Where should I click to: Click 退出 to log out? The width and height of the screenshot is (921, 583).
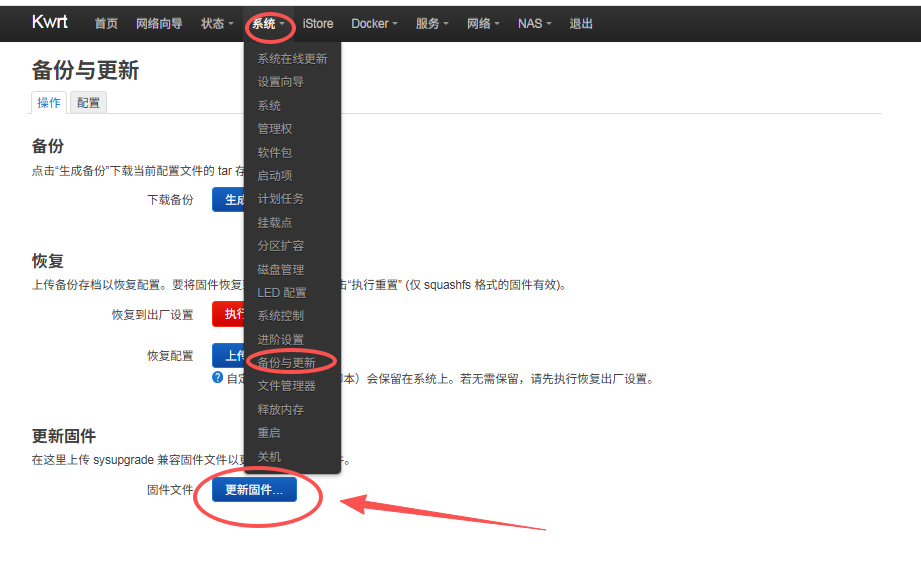[x=581, y=23]
